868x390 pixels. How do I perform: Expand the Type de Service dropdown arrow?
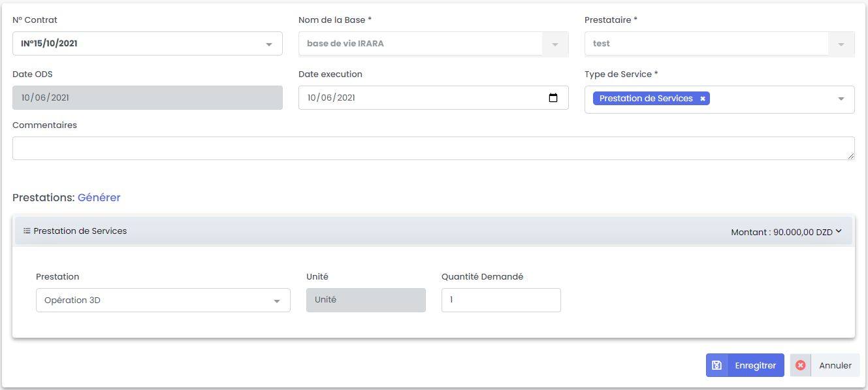point(841,99)
